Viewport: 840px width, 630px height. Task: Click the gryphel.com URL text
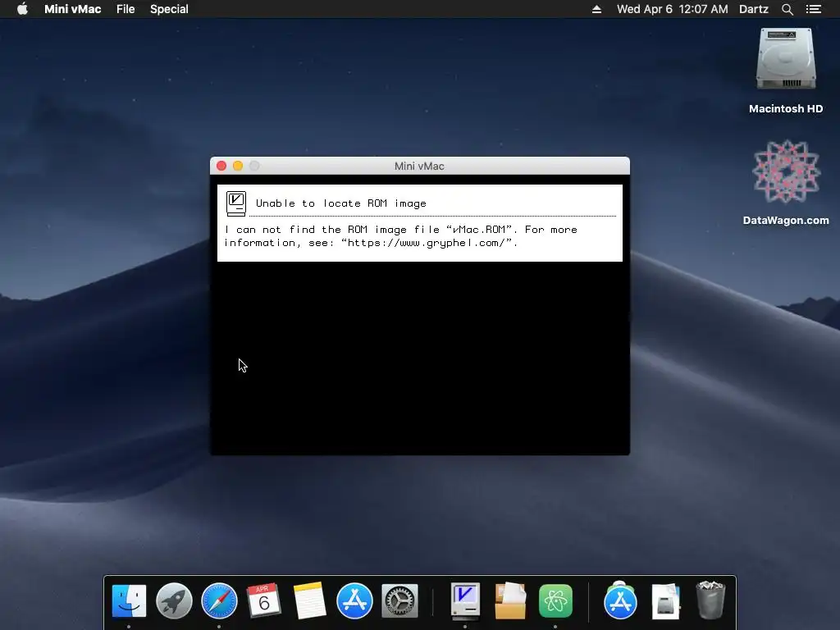click(x=427, y=243)
